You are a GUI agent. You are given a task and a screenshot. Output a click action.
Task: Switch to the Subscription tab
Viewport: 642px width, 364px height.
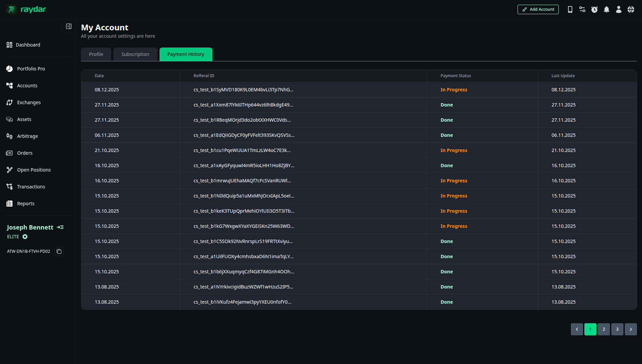coord(135,54)
